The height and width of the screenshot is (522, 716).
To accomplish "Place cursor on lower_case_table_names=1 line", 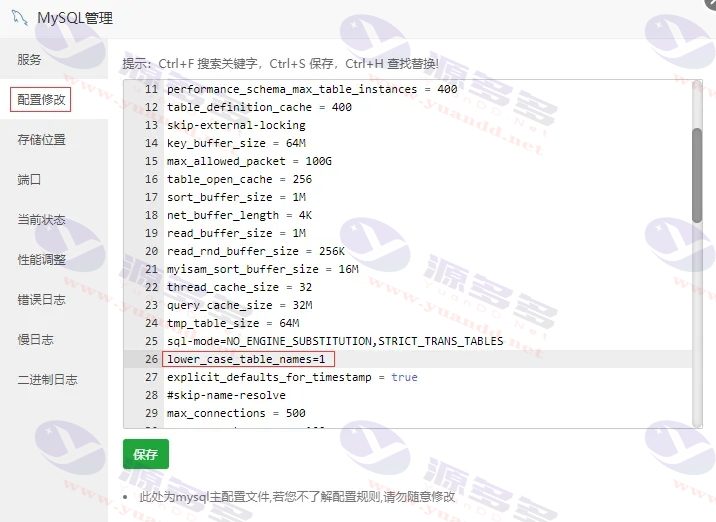I will (x=246, y=359).
